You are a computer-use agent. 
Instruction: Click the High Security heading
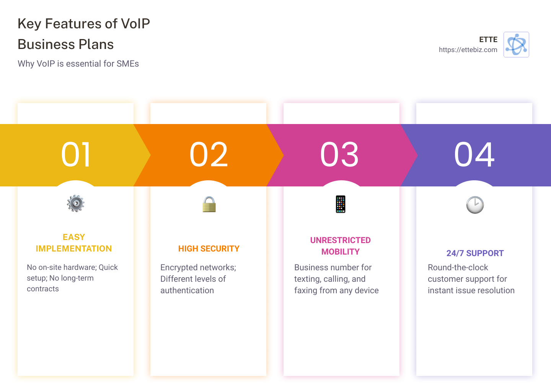pos(209,249)
